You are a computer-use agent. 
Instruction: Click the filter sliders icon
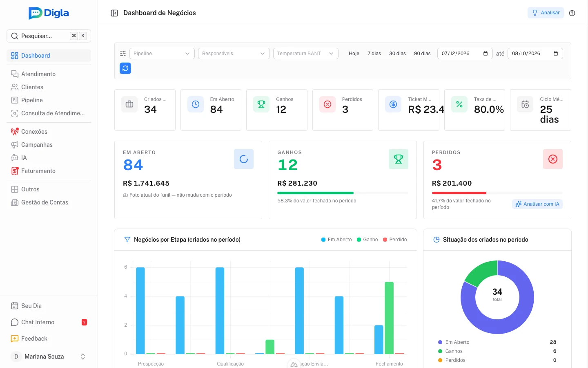tap(123, 54)
